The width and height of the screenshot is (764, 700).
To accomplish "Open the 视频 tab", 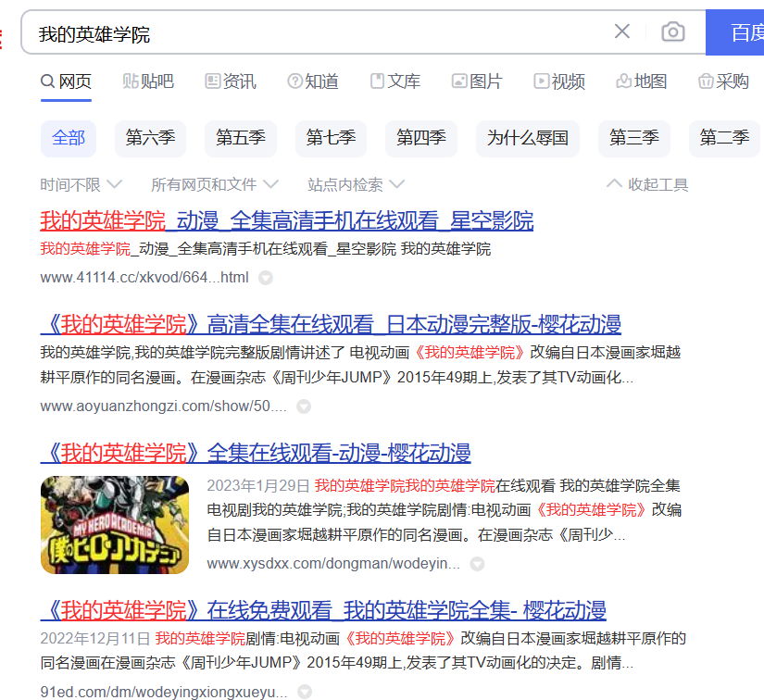I will click(x=559, y=81).
